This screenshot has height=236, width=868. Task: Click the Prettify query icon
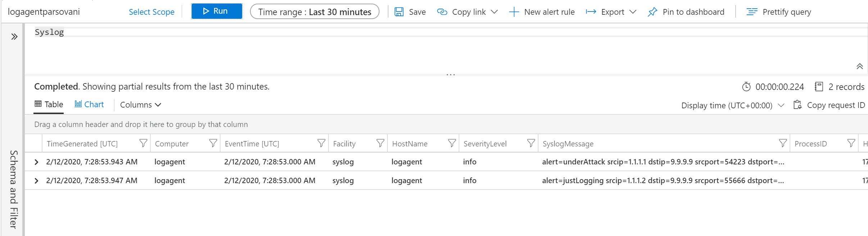752,12
